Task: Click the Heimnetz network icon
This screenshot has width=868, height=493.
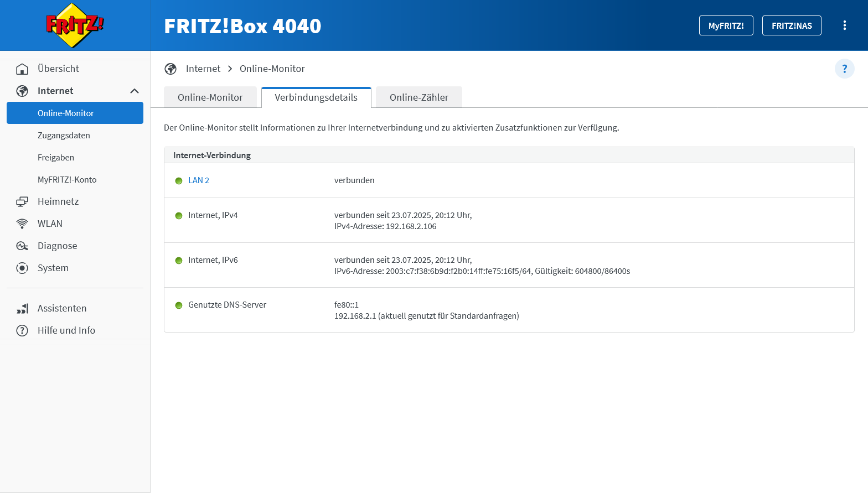Action: click(22, 201)
